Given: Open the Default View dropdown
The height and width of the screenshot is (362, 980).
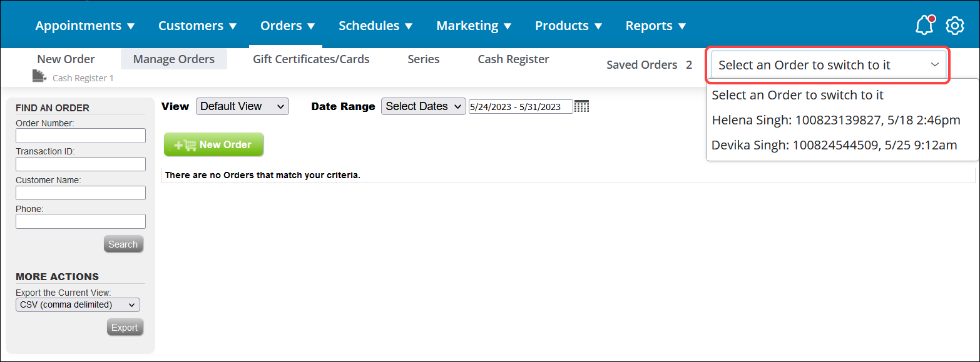Looking at the screenshot, I should click(242, 106).
